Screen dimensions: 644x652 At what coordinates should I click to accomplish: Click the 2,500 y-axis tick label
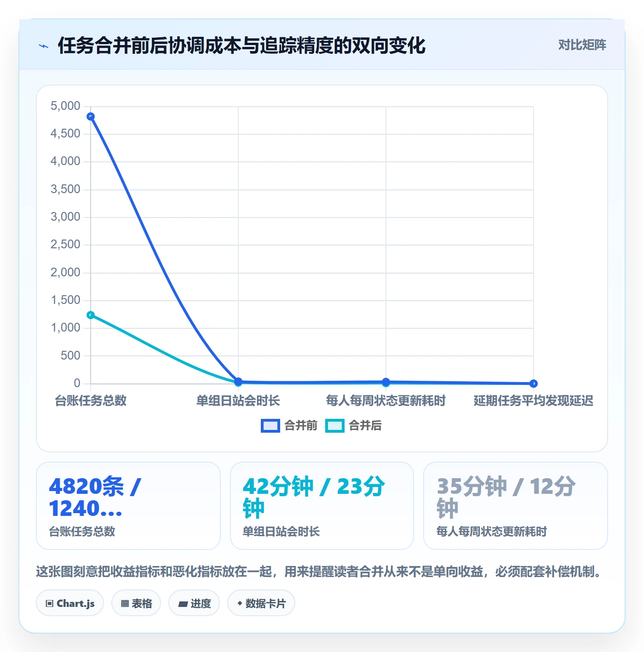point(65,245)
